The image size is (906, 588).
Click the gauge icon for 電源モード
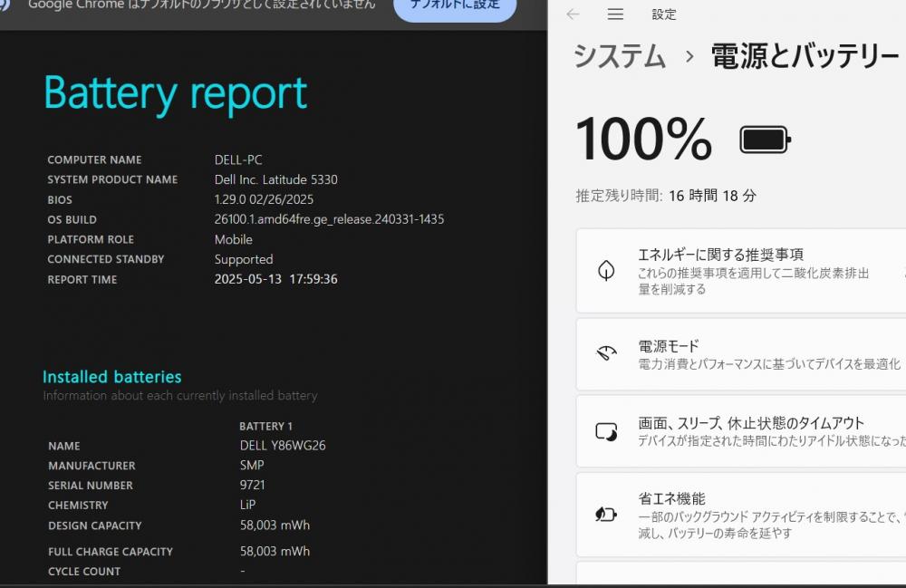[606, 353]
